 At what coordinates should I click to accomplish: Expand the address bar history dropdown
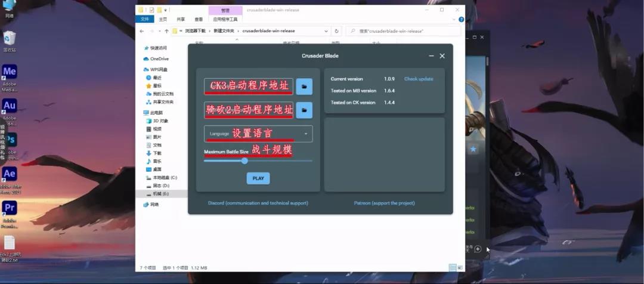[x=326, y=31]
